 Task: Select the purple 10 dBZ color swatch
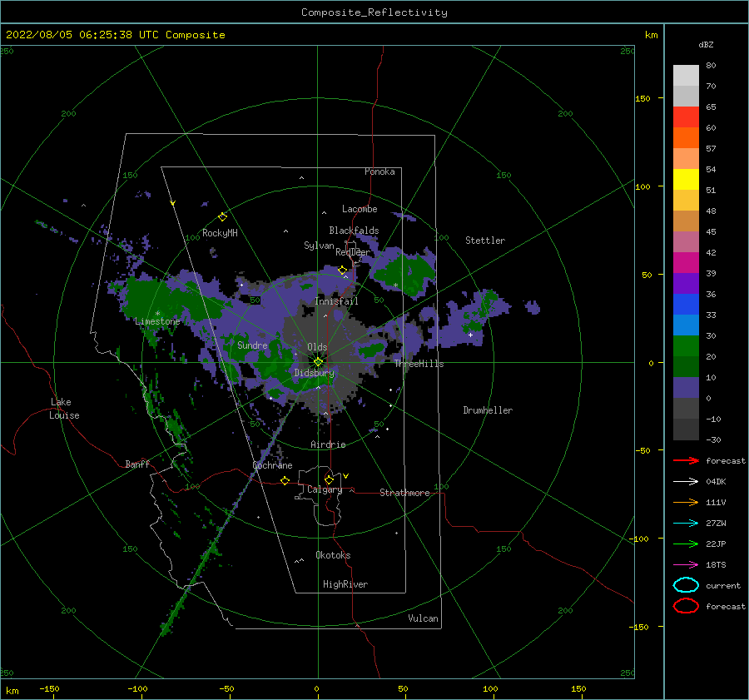tap(686, 387)
